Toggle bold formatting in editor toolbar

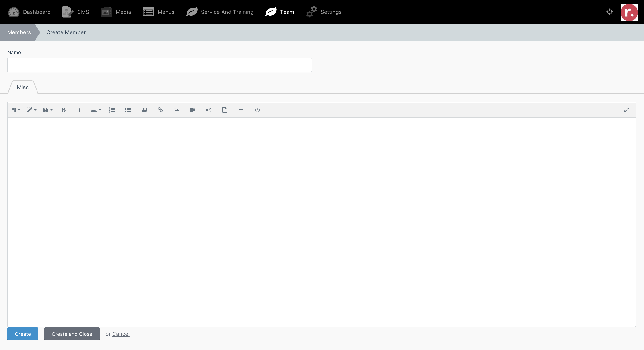point(63,110)
